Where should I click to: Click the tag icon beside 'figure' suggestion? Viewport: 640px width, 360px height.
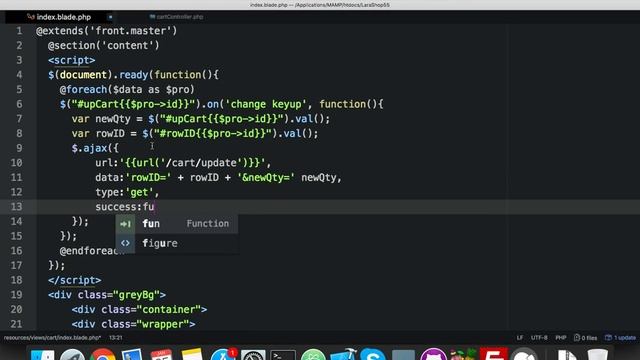(125, 243)
